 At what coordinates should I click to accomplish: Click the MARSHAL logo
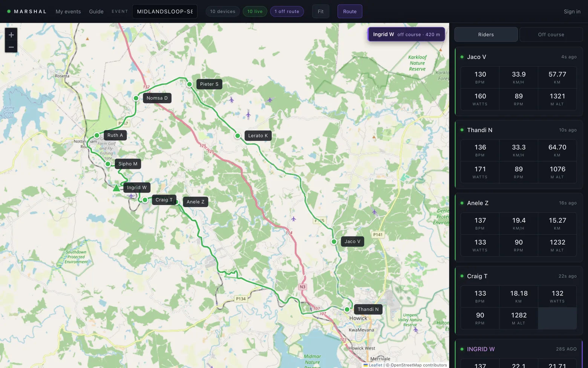[27, 11]
